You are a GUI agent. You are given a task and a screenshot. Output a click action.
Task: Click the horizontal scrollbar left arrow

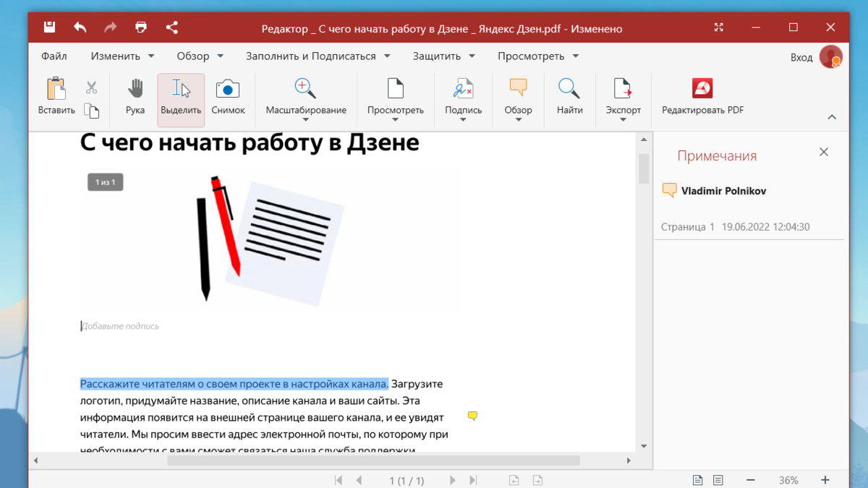point(35,461)
